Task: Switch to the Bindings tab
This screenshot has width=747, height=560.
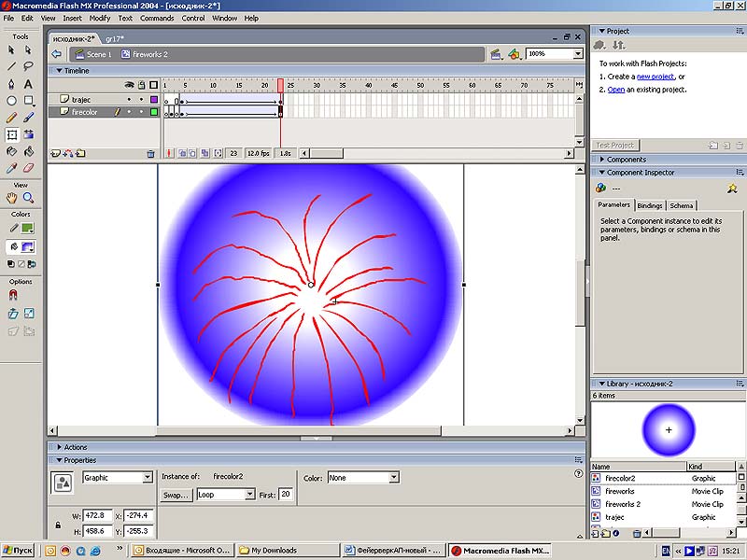Action: click(x=650, y=205)
